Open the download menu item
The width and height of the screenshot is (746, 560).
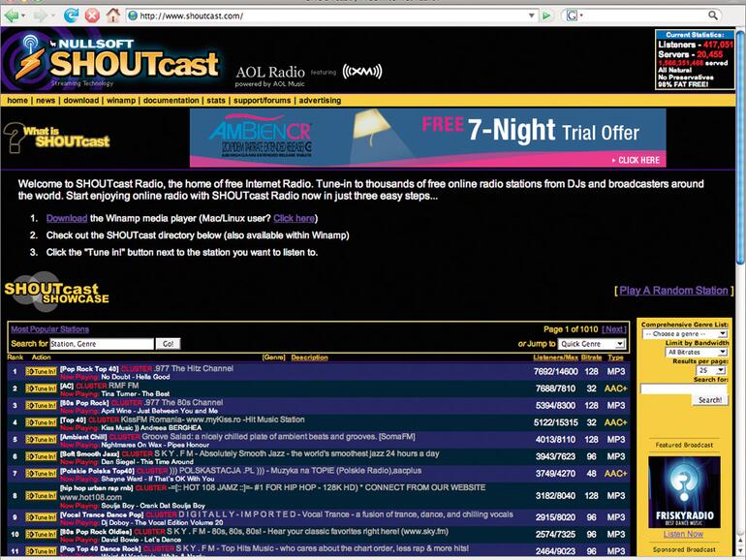(80, 101)
